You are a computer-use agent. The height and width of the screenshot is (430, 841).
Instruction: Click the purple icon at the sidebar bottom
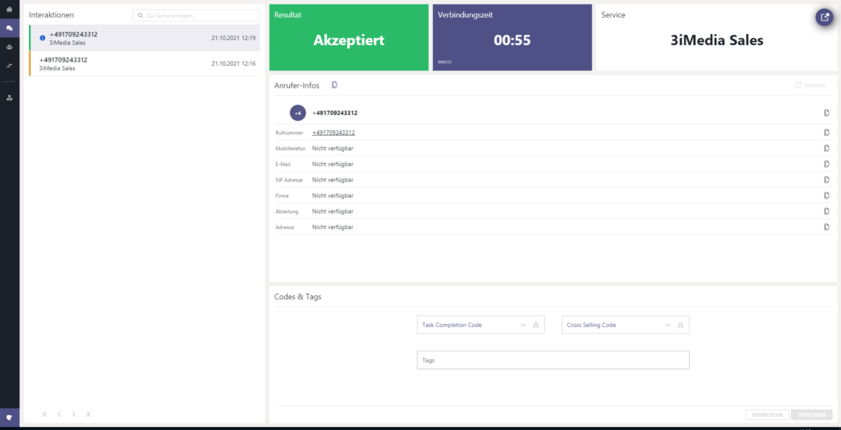(x=9, y=416)
